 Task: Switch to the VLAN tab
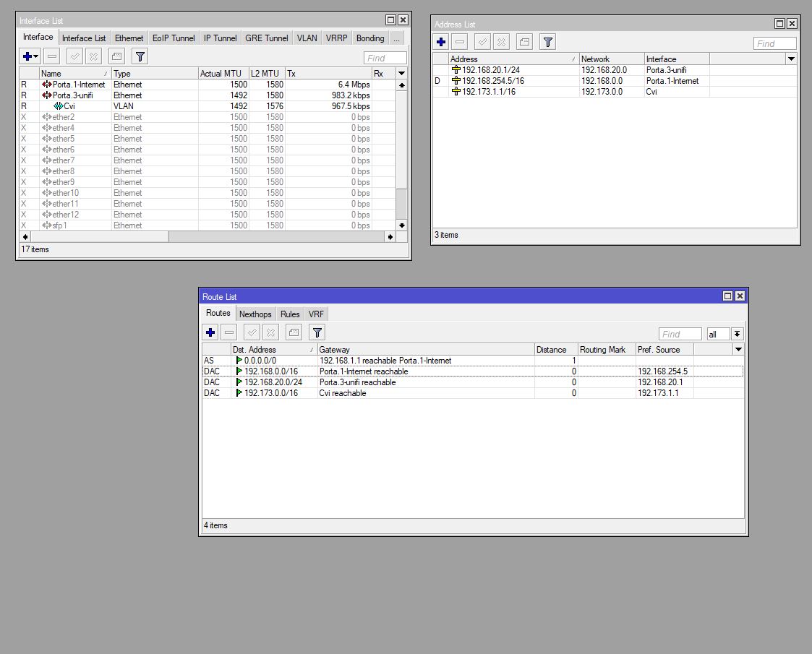click(307, 38)
